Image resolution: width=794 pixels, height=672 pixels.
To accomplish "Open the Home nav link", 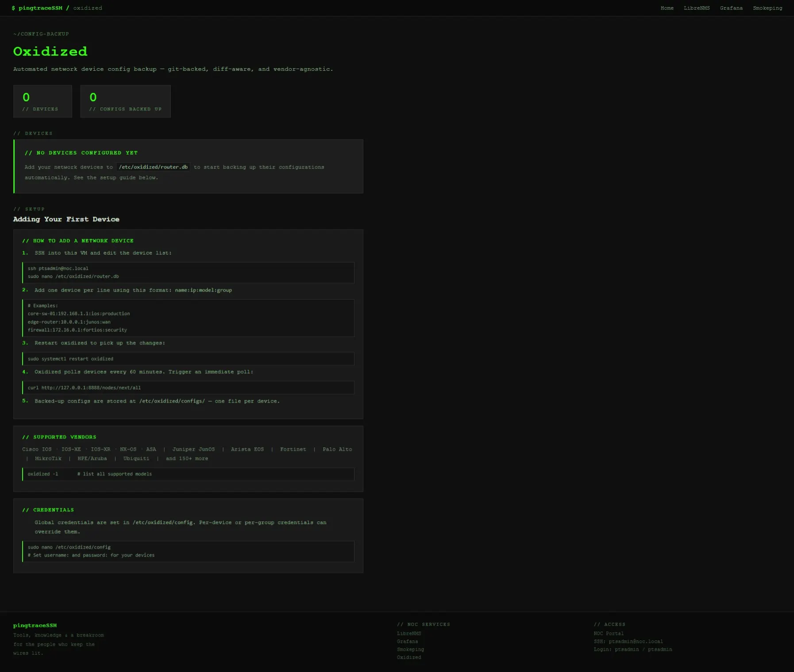I will pos(667,8).
